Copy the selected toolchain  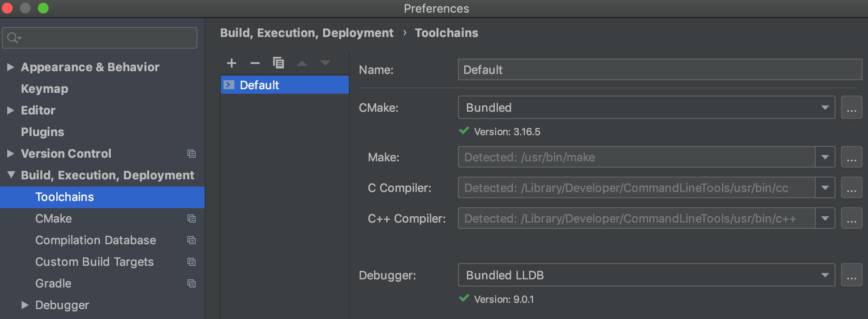tap(279, 63)
